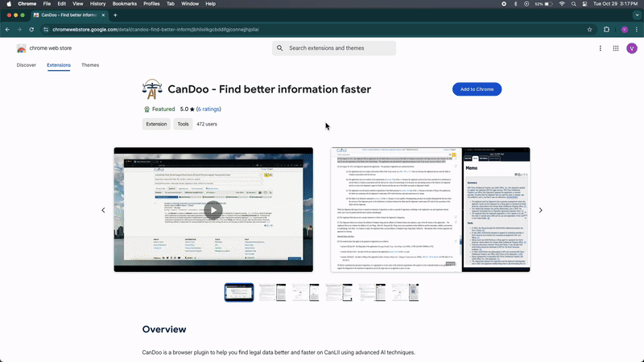This screenshot has height=362, width=644.
Task: Click the menu bar date and time
Action: (615, 4)
